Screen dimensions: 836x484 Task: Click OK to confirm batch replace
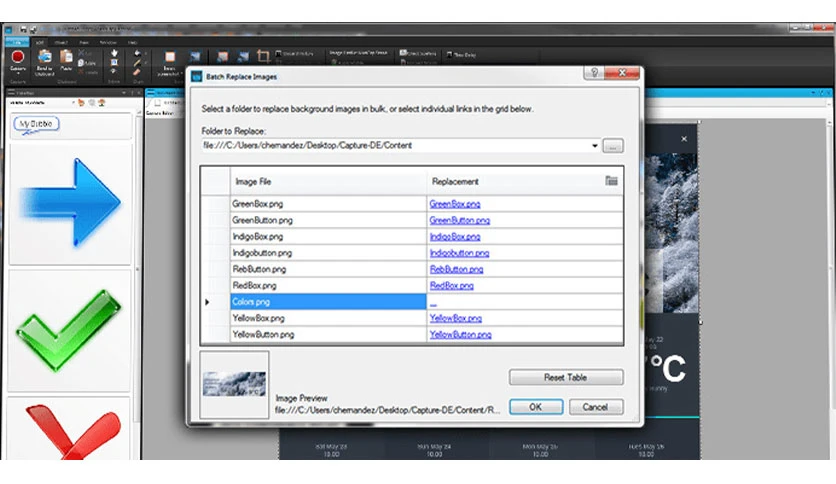click(536, 407)
